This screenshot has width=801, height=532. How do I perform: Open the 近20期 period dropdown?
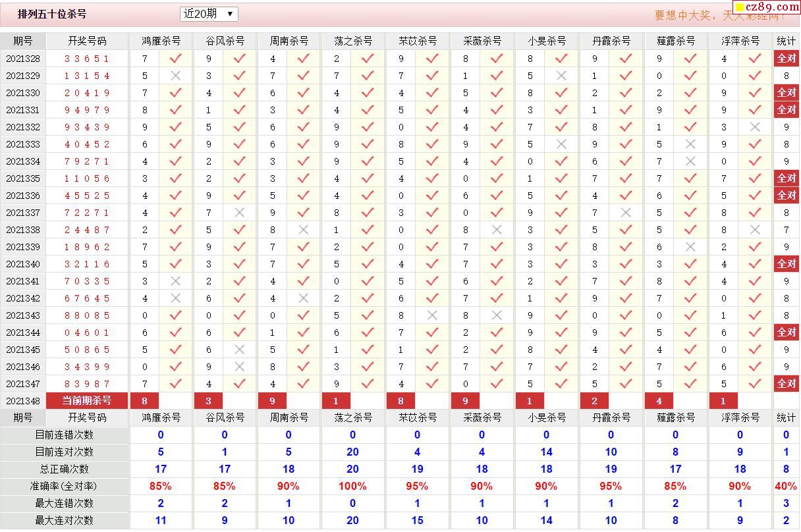coord(209,14)
